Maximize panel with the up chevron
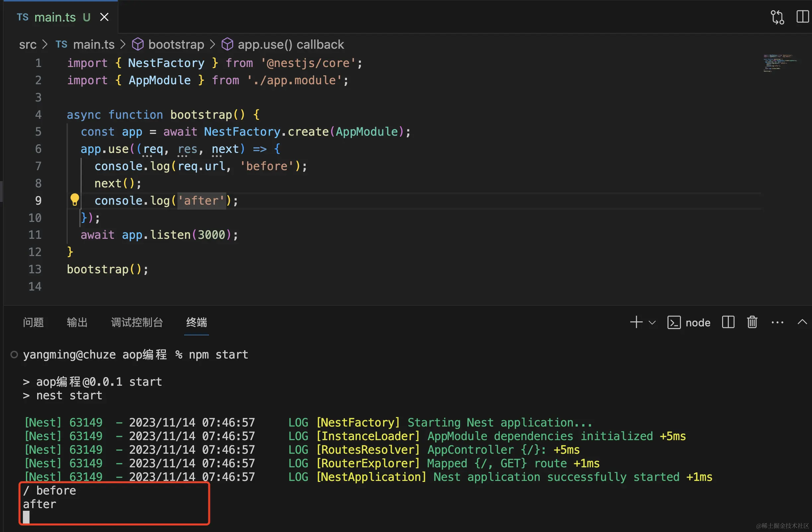This screenshot has width=812, height=532. (802, 322)
